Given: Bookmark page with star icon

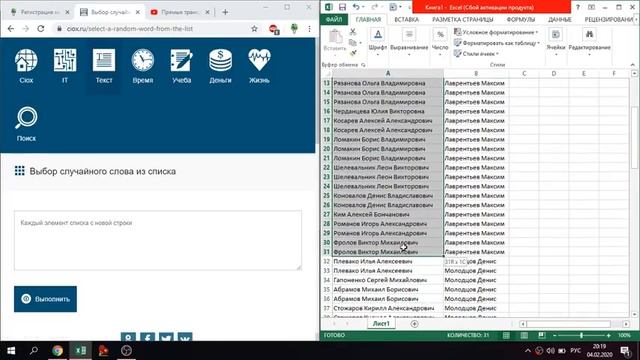Looking at the screenshot, I should click(x=254, y=29).
